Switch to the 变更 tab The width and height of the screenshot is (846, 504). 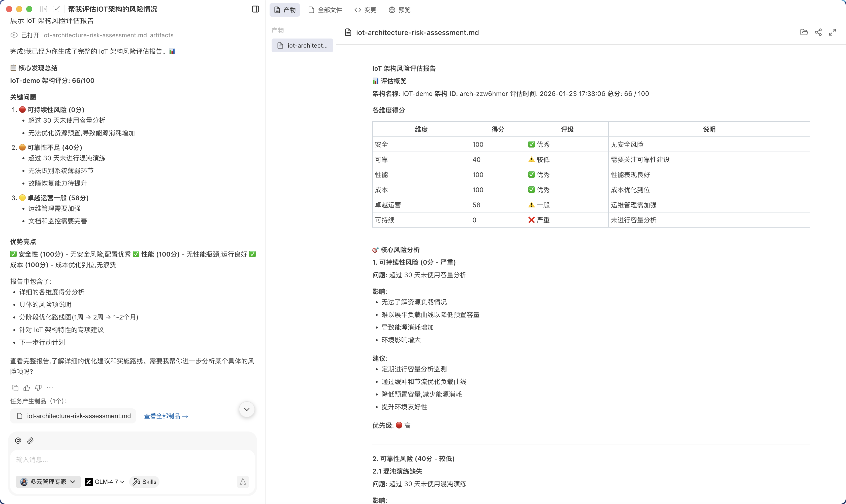point(365,10)
